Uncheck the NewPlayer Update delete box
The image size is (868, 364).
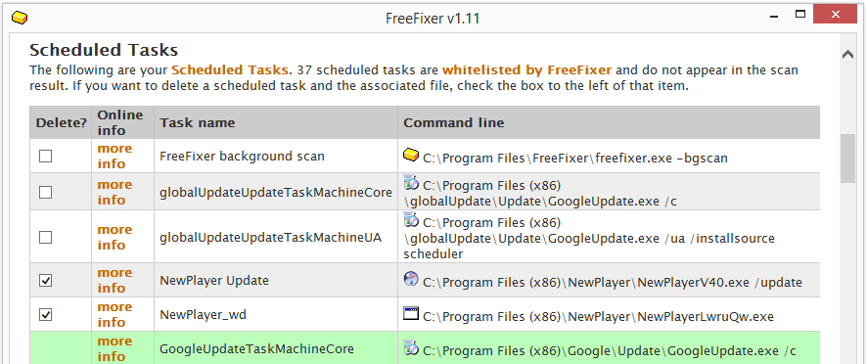click(x=45, y=281)
